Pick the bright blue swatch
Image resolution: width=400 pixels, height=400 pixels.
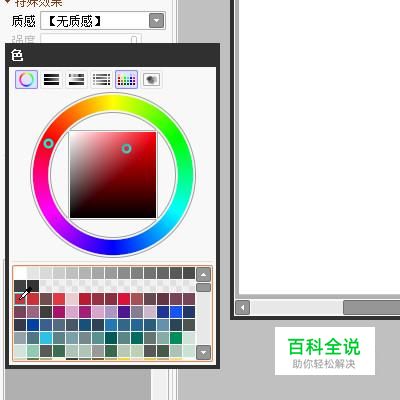(176, 312)
